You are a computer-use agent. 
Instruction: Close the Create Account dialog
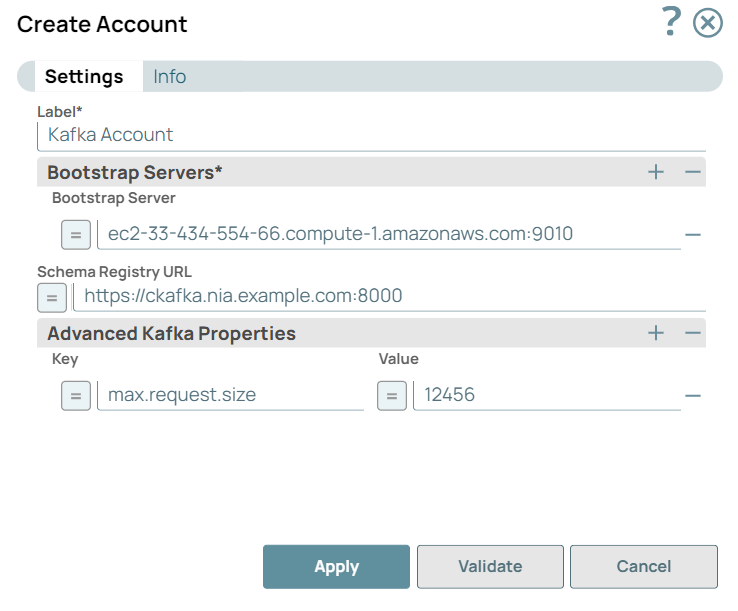click(707, 23)
